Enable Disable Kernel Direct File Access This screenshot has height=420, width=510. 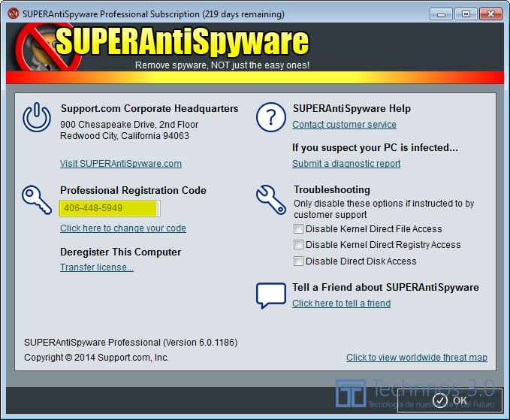(x=298, y=228)
